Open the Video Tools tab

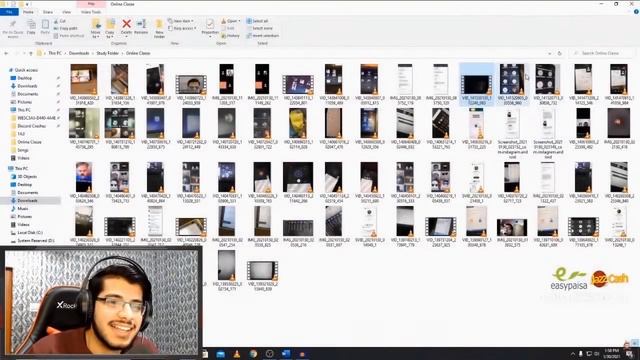coord(91,12)
